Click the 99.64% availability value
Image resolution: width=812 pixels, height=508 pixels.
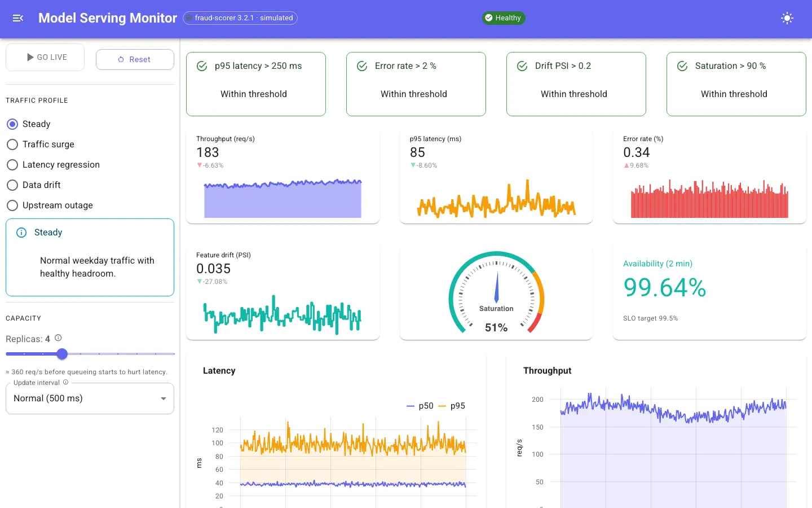[x=665, y=287]
